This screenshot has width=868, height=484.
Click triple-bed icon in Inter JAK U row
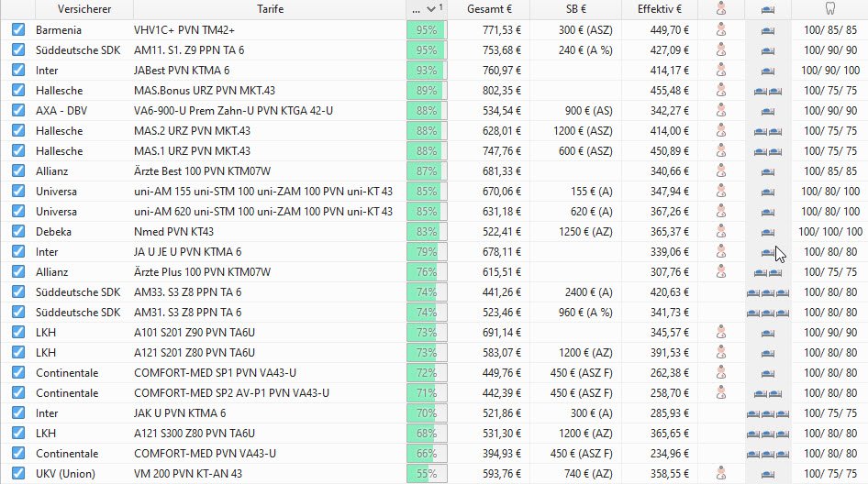tap(768, 413)
